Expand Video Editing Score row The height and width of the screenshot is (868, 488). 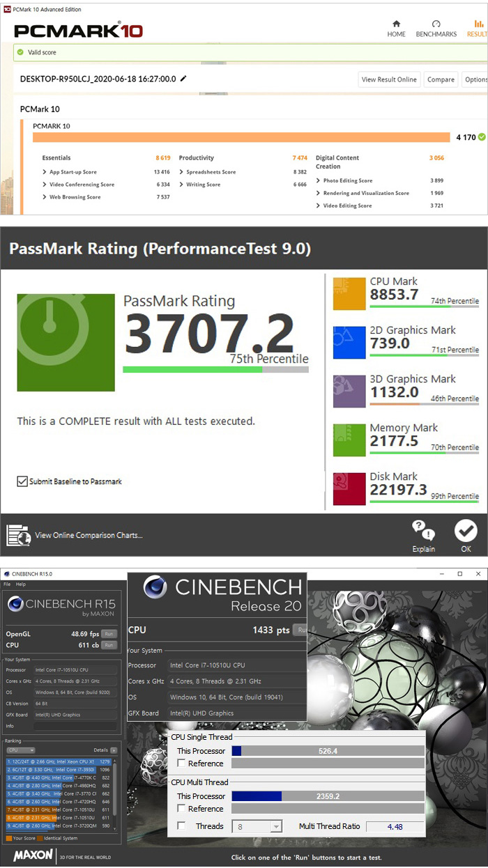[319, 206]
